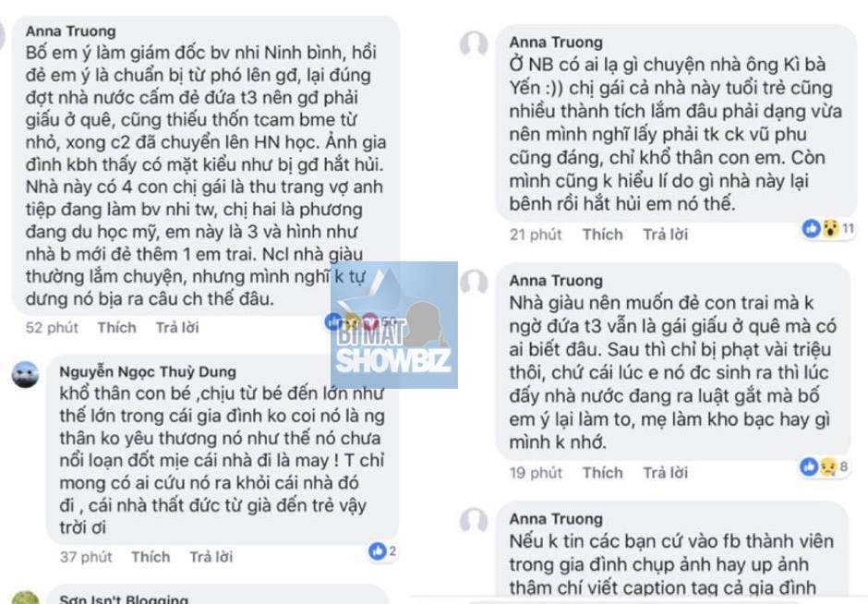Open the Nguyễn Ngọc Thuỳ Dung name link
The image size is (868, 604).
(148, 371)
